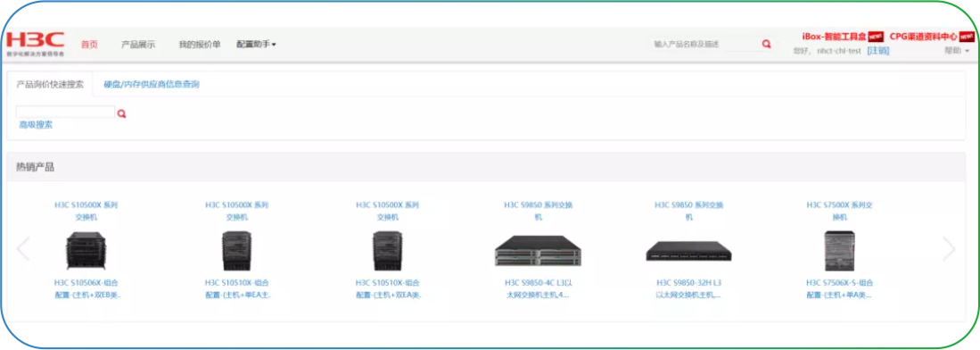Expand the 帮助 dropdown
The image size is (980, 350).
pos(956,51)
